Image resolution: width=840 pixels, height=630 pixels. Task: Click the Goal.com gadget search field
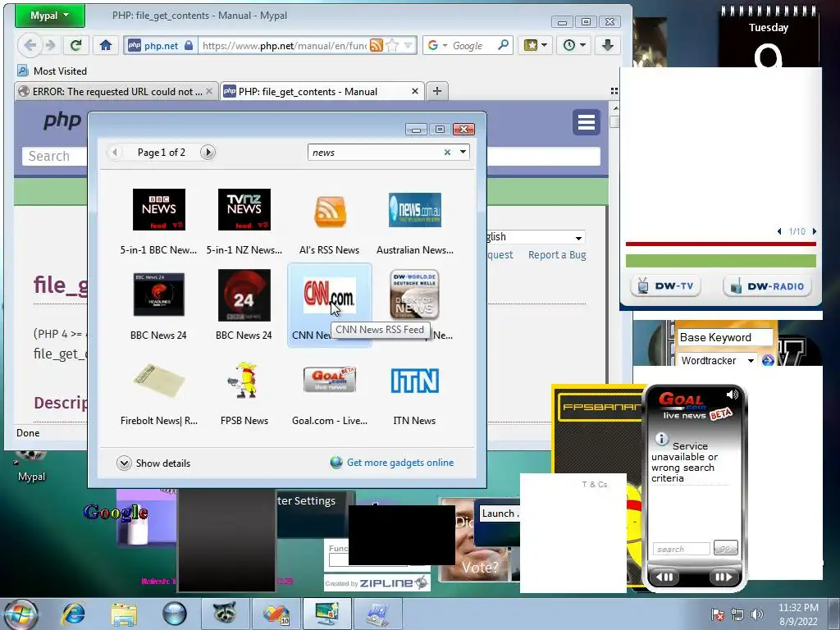click(681, 549)
